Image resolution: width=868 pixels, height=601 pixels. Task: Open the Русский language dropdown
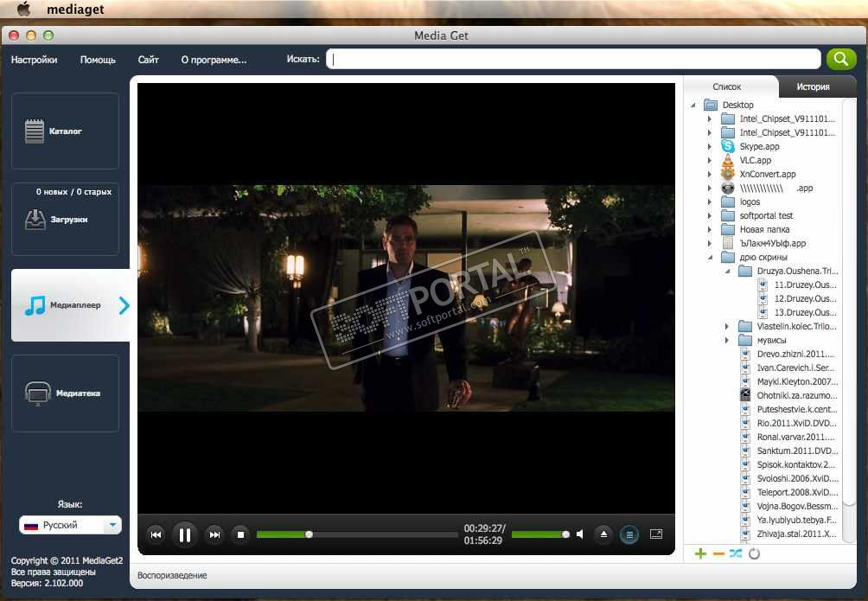(70, 525)
